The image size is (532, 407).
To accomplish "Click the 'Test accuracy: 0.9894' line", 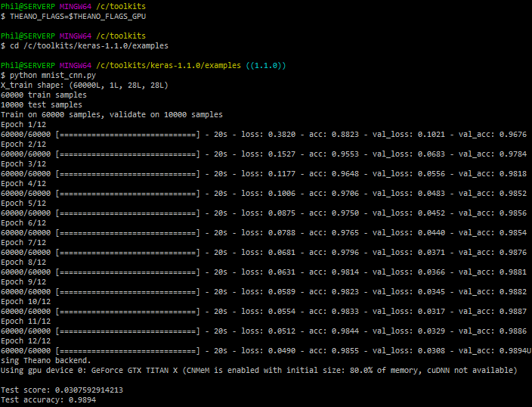I will (48, 400).
